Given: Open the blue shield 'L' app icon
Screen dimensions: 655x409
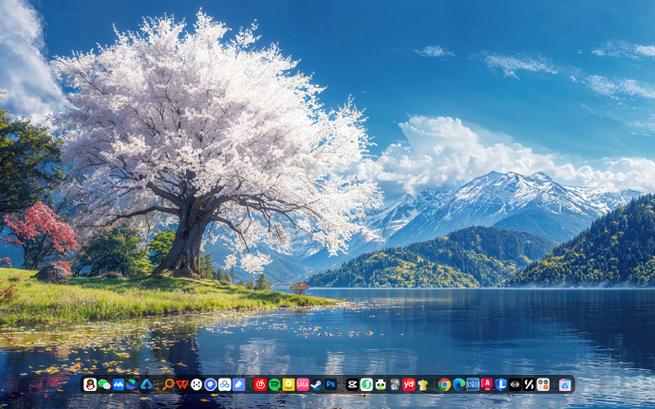Looking at the screenshot, I should tap(501, 384).
